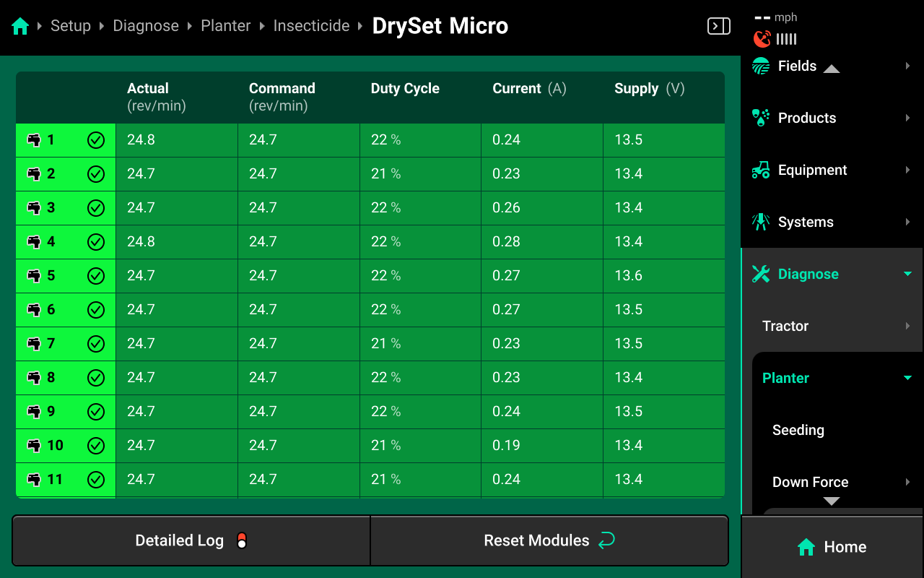The height and width of the screenshot is (578, 924).
Task: Open the Planter breadcrumb
Action: point(226,26)
